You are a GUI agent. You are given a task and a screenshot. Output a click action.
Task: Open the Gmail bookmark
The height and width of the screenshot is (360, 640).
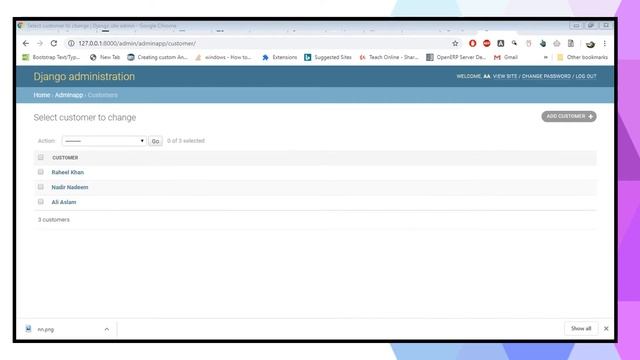[506, 58]
